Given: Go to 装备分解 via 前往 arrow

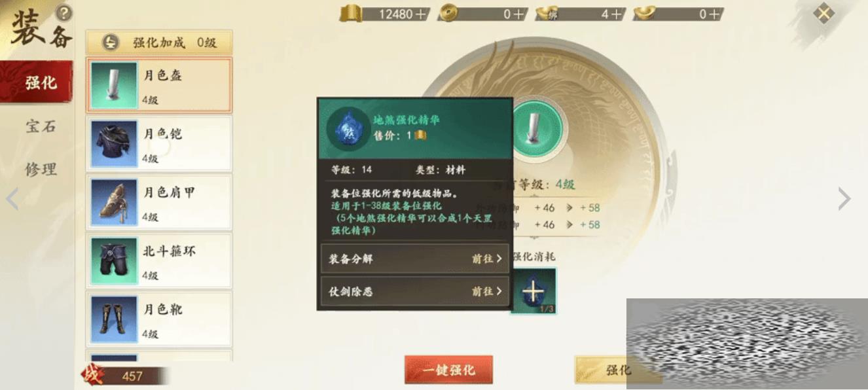Looking at the screenshot, I should pos(487,258).
